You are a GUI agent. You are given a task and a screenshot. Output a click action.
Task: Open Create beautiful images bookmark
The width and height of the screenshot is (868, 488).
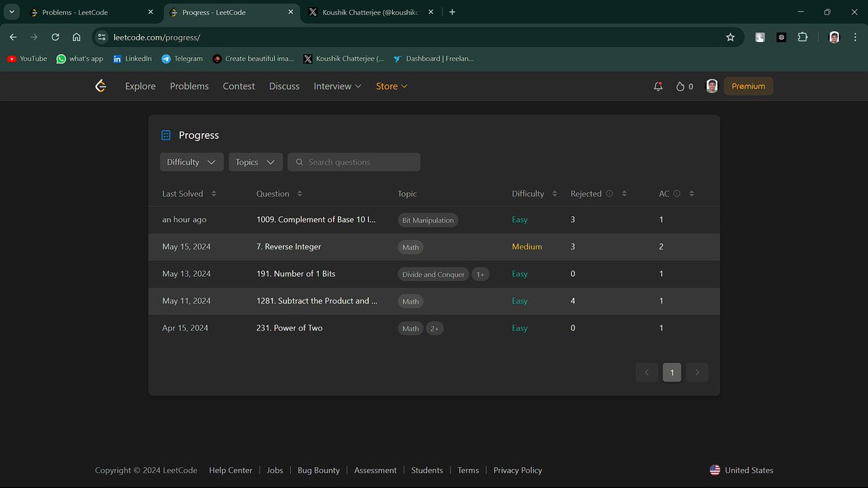253,59
